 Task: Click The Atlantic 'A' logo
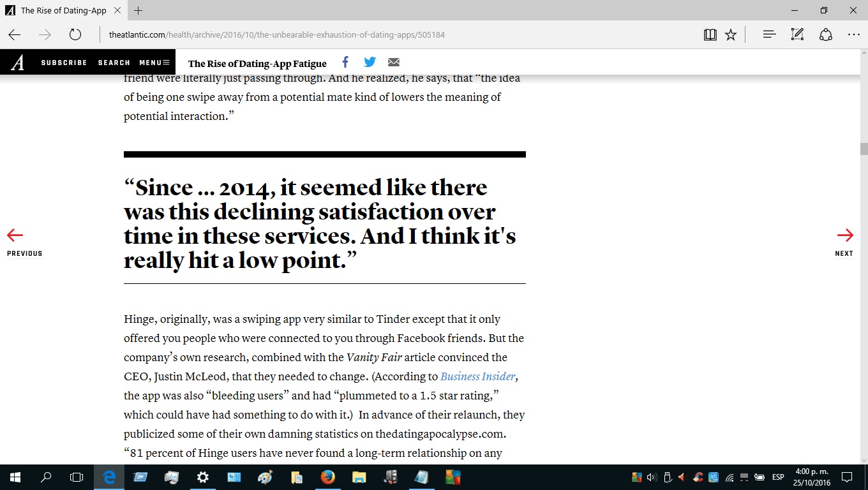[18, 63]
